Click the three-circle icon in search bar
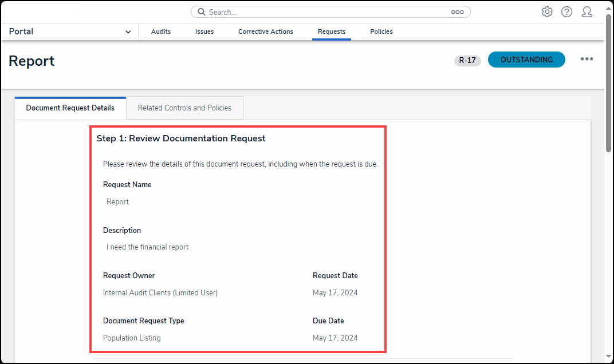The width and height of the screenshot is (614, 364). [457, 12]
